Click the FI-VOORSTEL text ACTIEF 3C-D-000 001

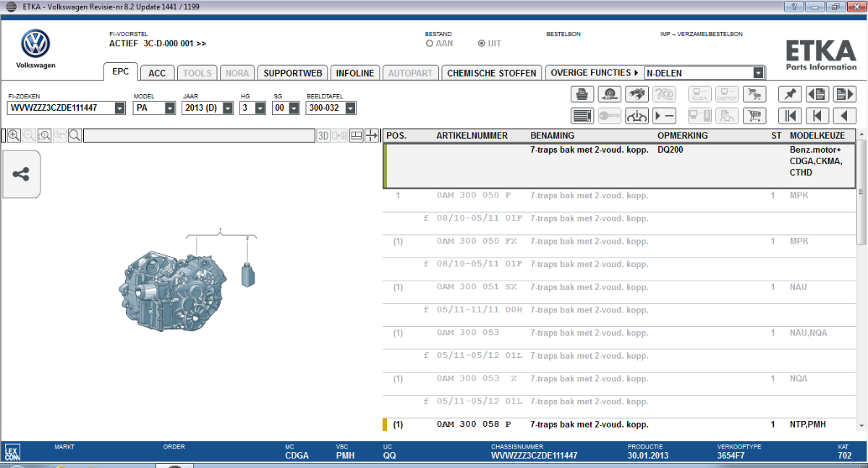click(x=157, y=43)
